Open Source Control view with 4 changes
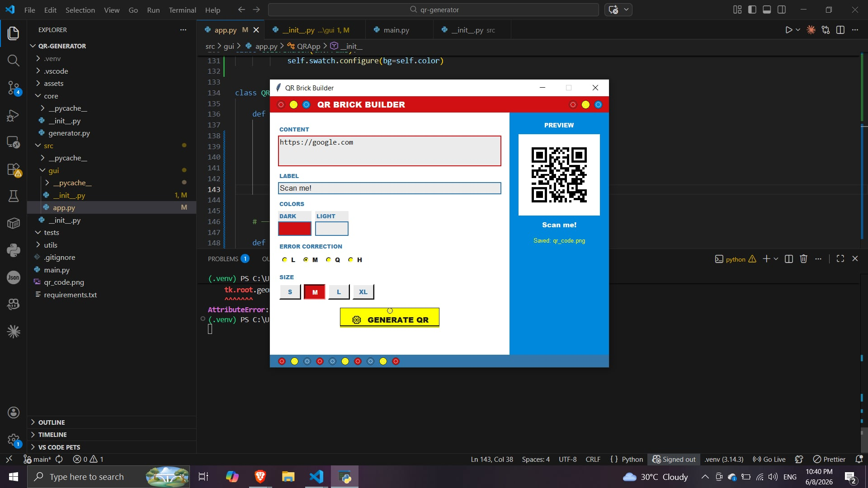The image size is (868, 488). point(13,88)
